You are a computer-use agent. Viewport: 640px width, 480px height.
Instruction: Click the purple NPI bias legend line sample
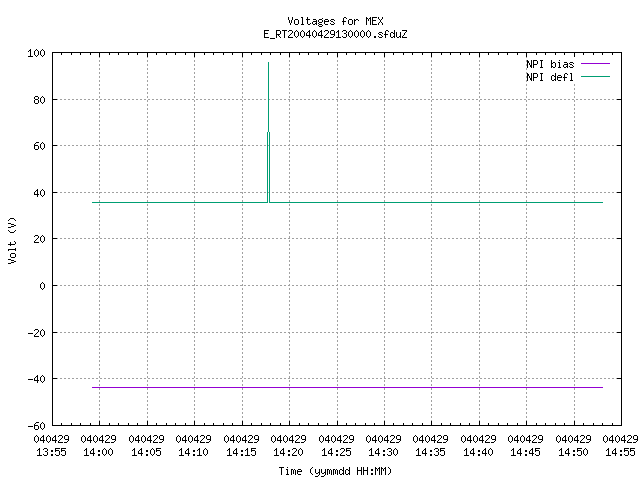pos(595,64)
